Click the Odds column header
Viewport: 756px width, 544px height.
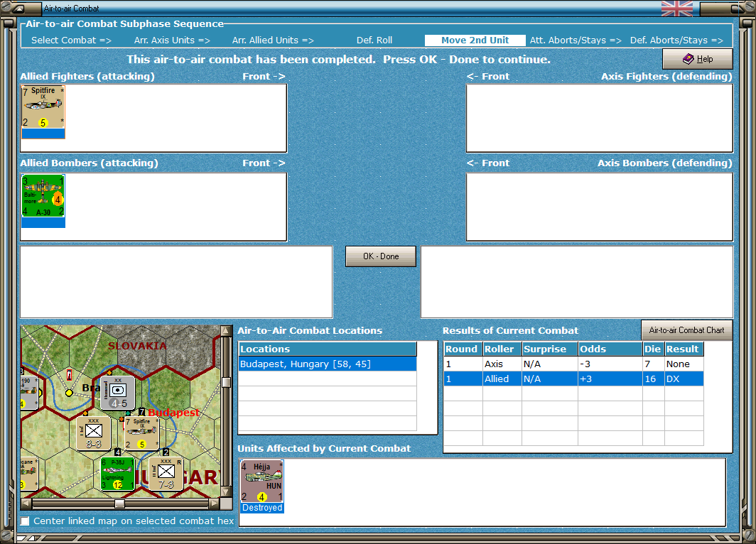click(610, 349)
